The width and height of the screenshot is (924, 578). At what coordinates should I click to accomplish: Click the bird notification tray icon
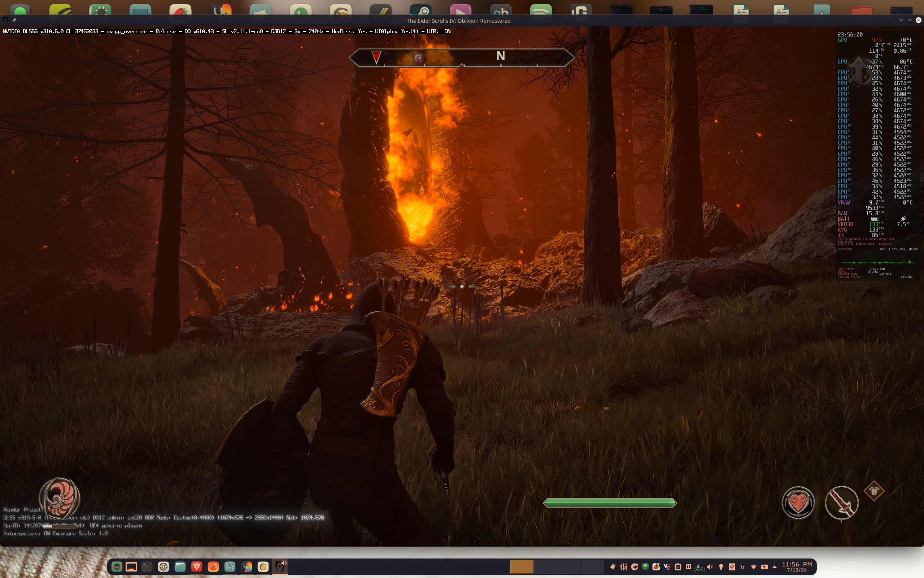(x=613, y=567)
